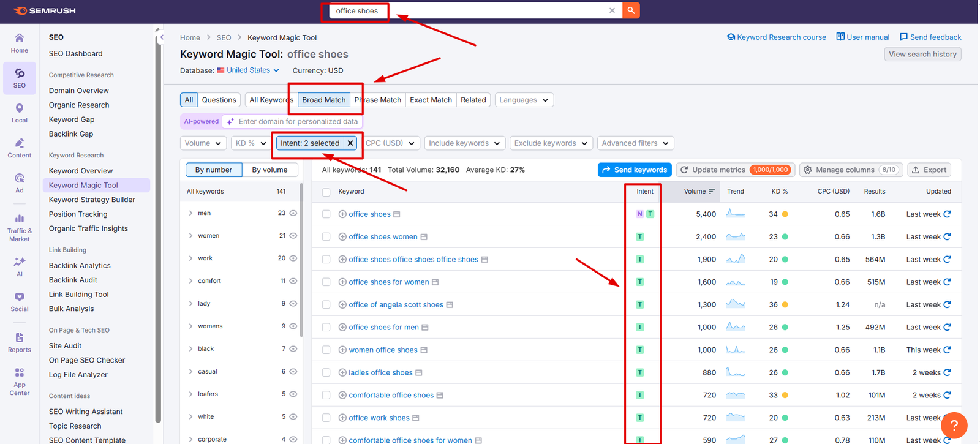The height and width of the screenshot is (444, 980).
Task: Click the keyword groups panel scrollbar
Action: pos(301,260)
